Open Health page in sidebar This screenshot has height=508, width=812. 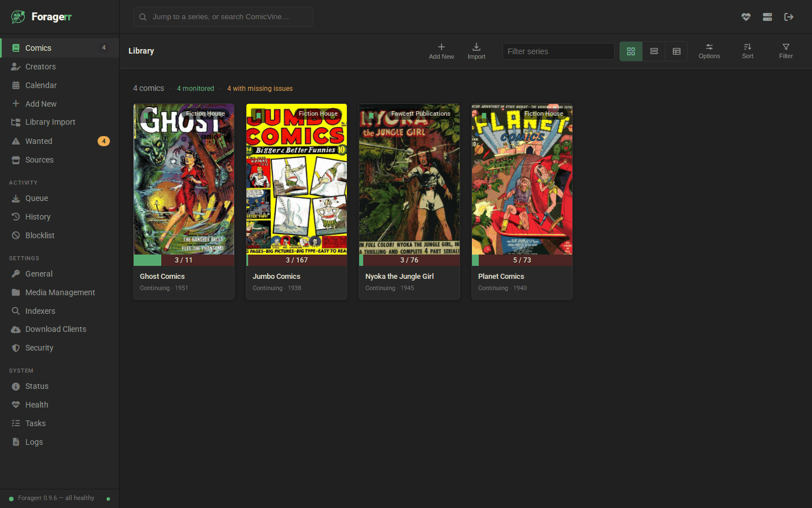(59, 405)
